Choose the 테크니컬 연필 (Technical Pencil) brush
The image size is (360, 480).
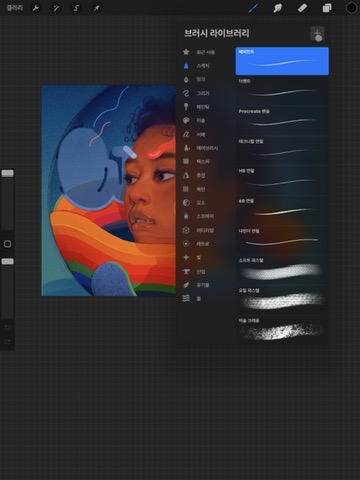click(282, 151)
